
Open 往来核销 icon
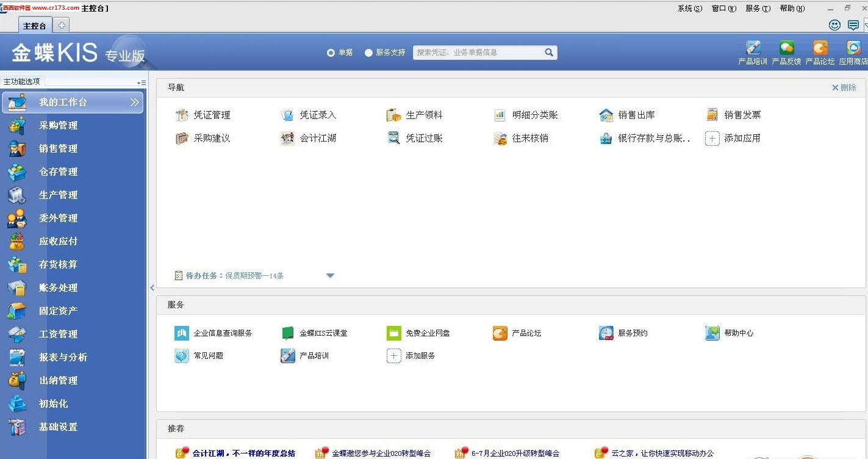(500, 139)
